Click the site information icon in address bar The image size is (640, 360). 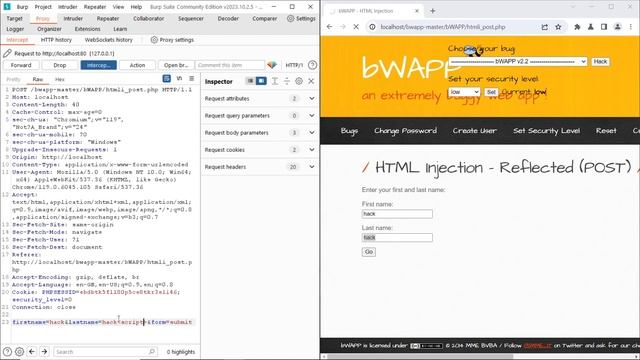click(x=372, y=27)
